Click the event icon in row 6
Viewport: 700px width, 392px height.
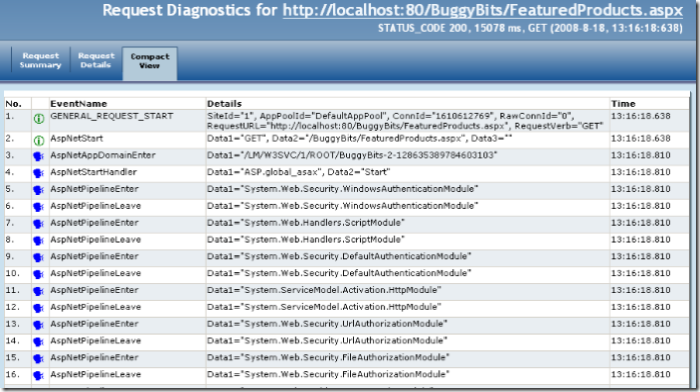[38, 207]
